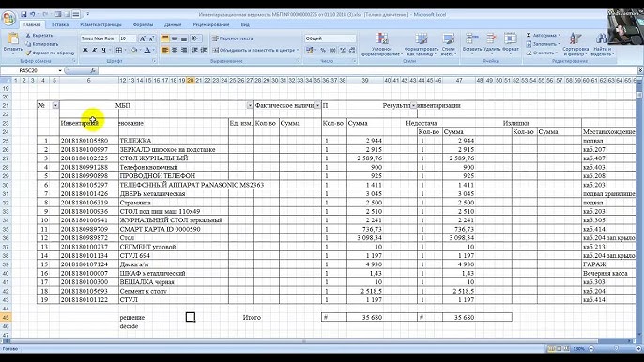Open the font size 10 dropdown
Image resolution: width=644 pixels, height=362 pixels.
click(x=133, y=38)
